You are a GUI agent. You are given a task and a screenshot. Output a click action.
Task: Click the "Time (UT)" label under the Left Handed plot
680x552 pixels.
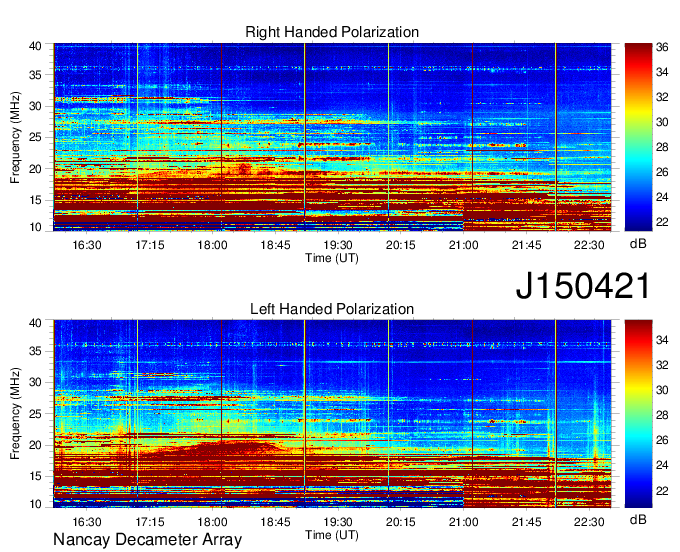tap(332, 535)
